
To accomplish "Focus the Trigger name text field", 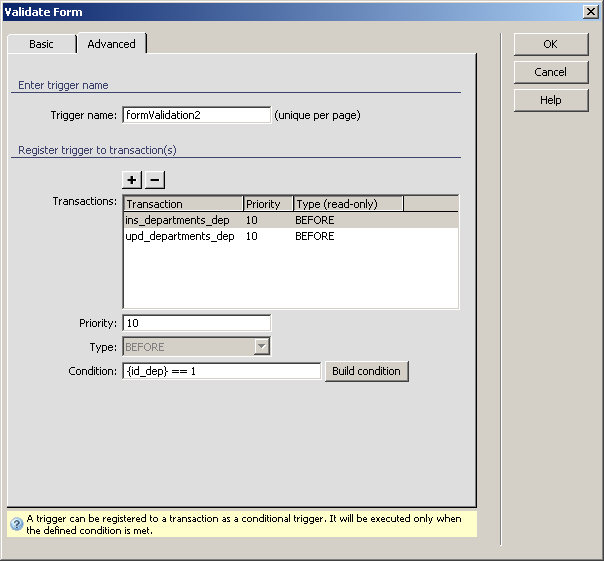I will (196, 115).
